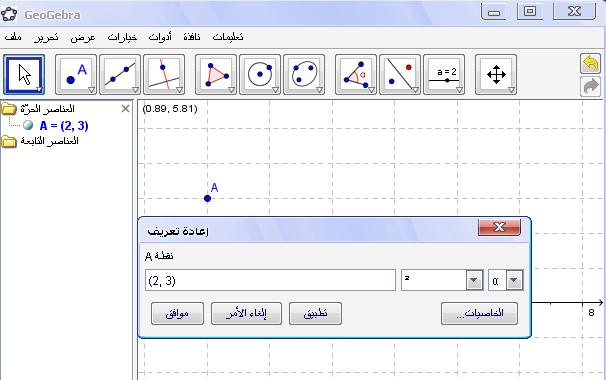Collapse the dependent objects folder
The height and width of the screenshot is (380, 606).
tap(9, 141)
